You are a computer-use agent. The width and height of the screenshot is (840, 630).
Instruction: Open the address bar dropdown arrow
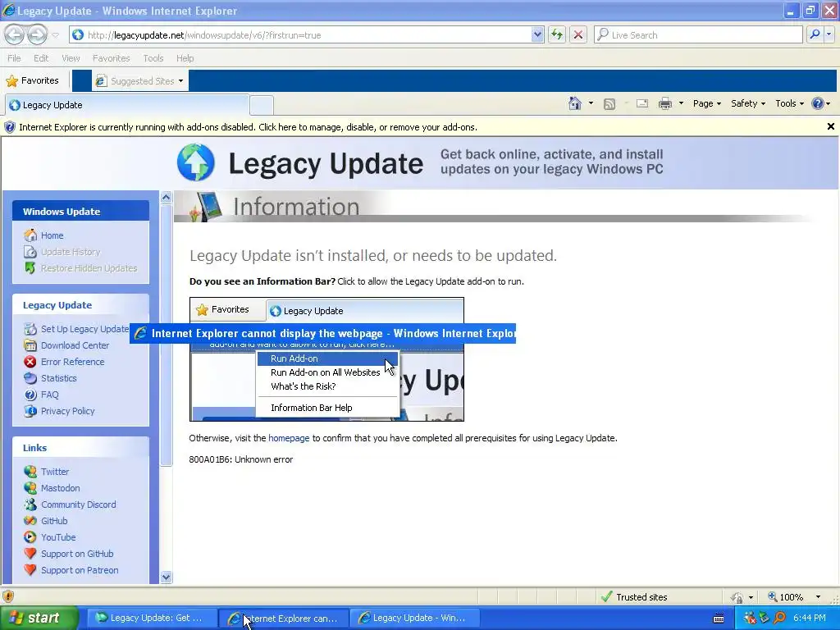[537, 34]
